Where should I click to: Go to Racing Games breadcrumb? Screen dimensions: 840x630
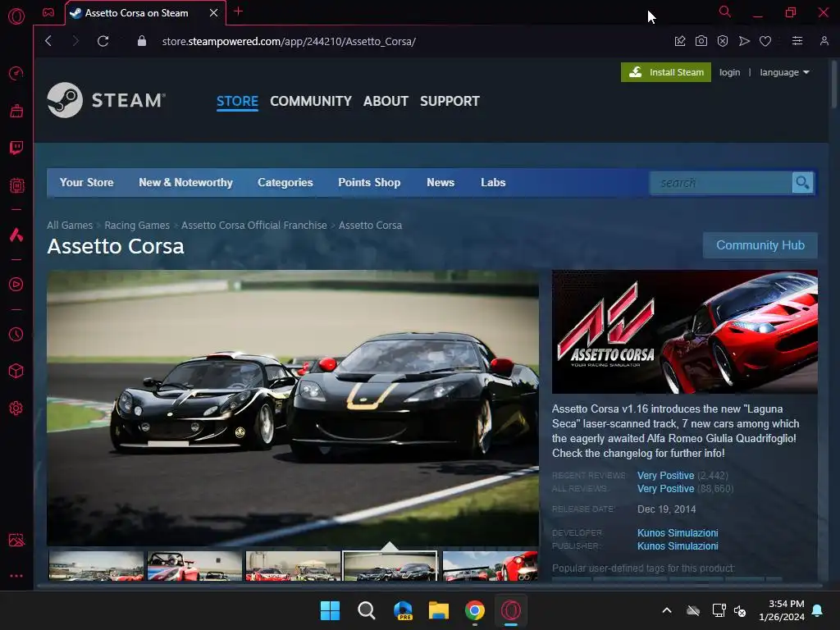point(137,226)
